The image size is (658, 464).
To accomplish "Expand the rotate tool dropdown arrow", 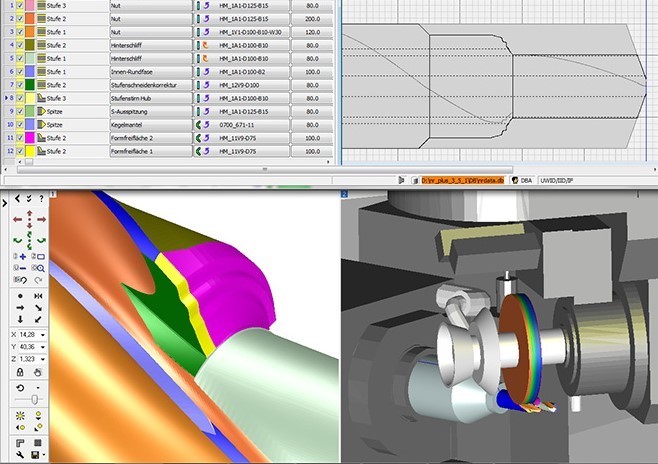I will [37, 387].
